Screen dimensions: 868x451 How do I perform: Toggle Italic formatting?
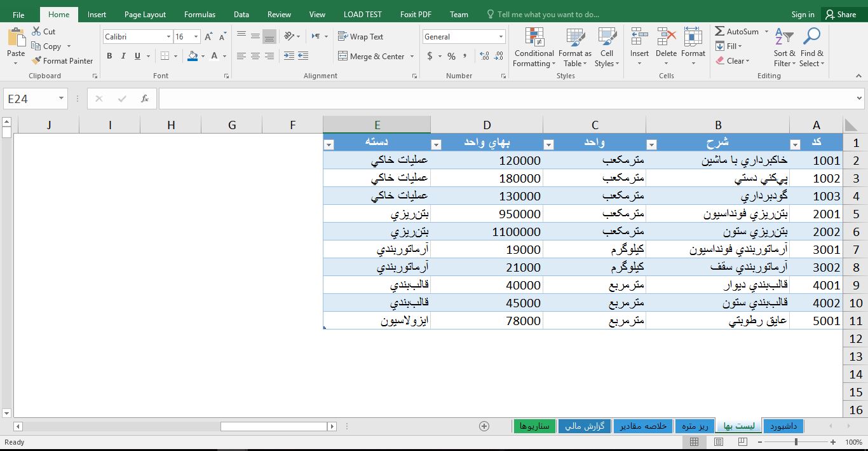tap(123, 56)
